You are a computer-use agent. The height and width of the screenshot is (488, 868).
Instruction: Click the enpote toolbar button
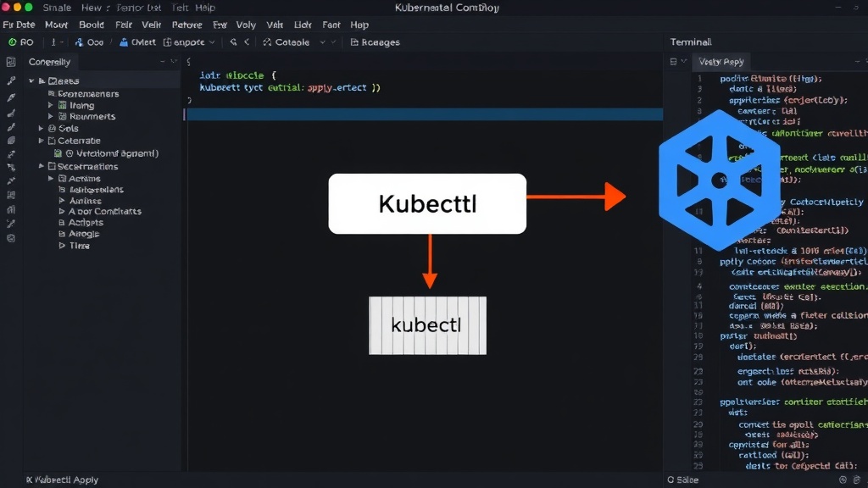point(189,42)
